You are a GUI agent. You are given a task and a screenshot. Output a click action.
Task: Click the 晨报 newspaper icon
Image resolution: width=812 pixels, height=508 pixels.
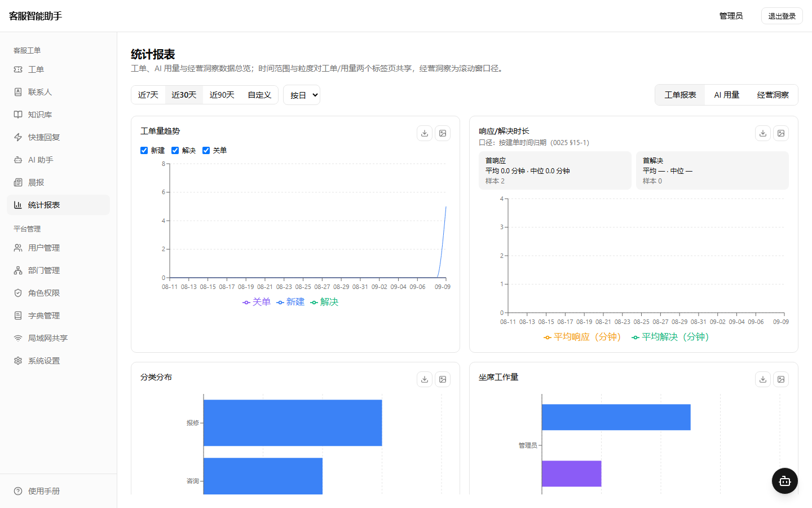tap(18, 182)
